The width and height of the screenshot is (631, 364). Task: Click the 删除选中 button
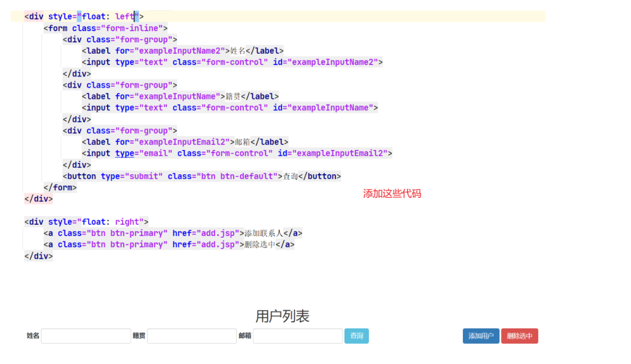pyautogui.click(x=520, y=336)
